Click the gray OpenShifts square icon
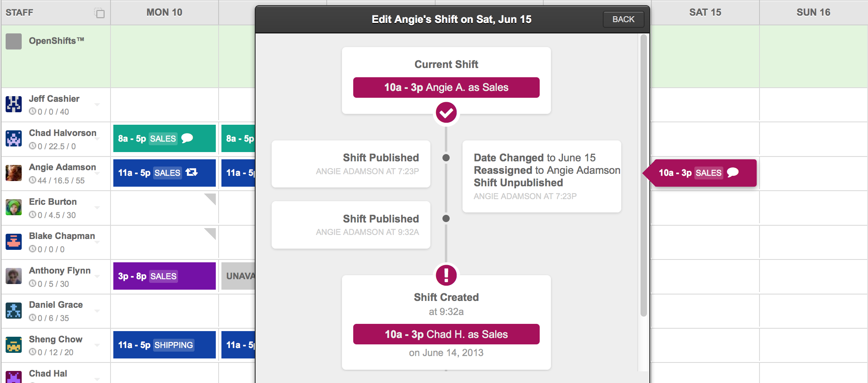This screenshot has width=868, height=383. click(14, 41)
